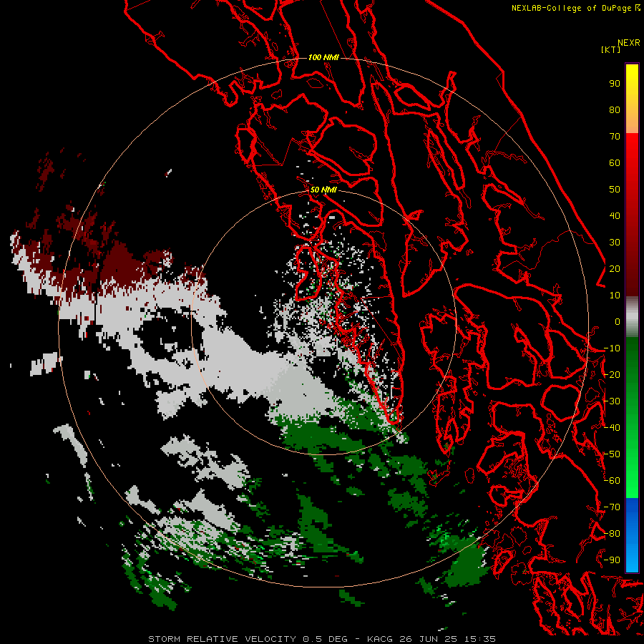Click the 26 JUN 25 date text
The image size is (644, 644).
(429, 639)
